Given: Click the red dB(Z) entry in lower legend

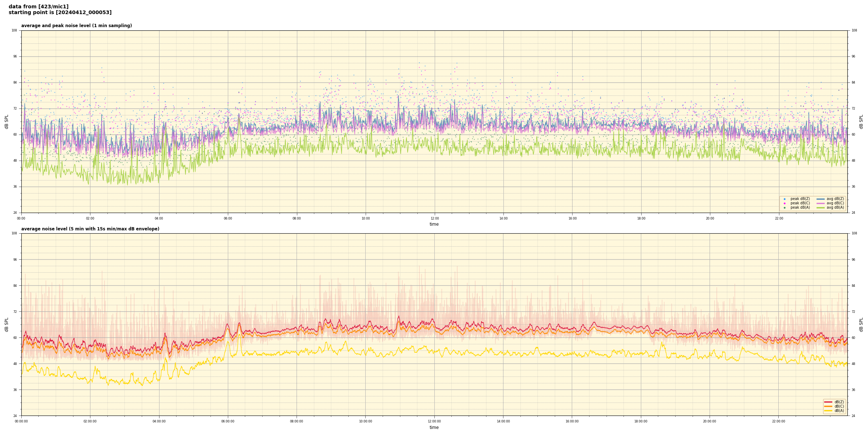Looking at the screenshot, I should pos(828,402).
